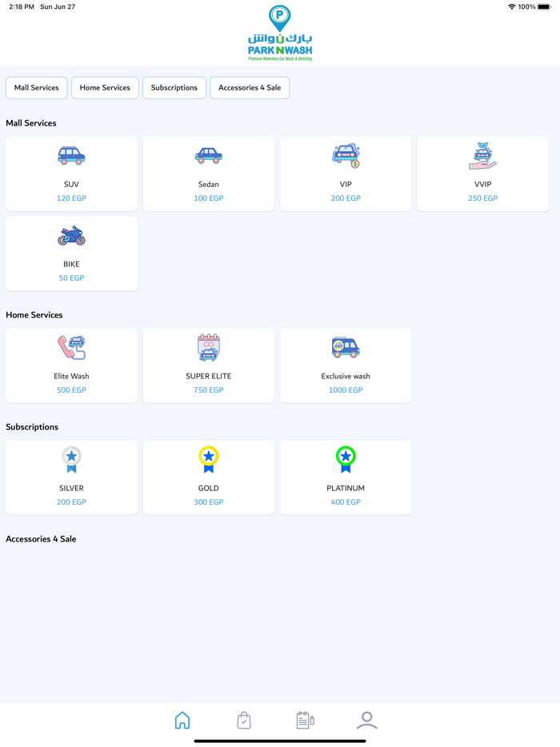This screenshot has height=747, width=560.
Task: Click the 2:18 PM clock
Action: 22,6
